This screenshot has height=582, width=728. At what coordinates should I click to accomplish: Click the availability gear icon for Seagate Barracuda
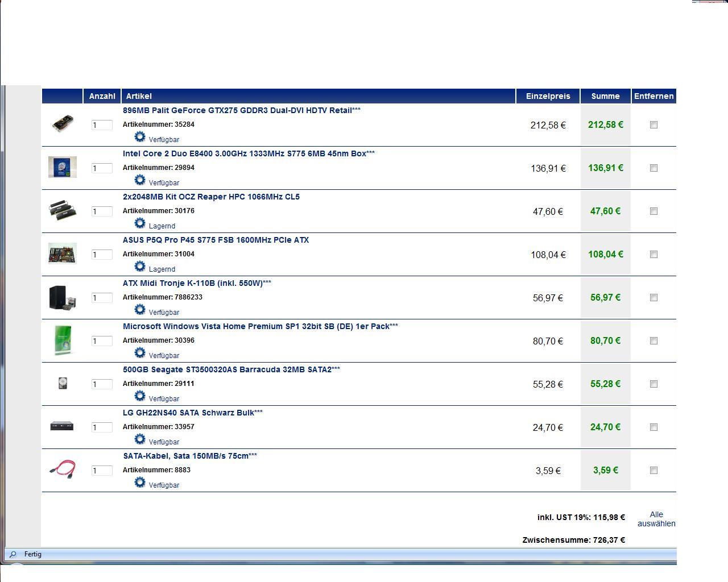click(x=140, y=396)
